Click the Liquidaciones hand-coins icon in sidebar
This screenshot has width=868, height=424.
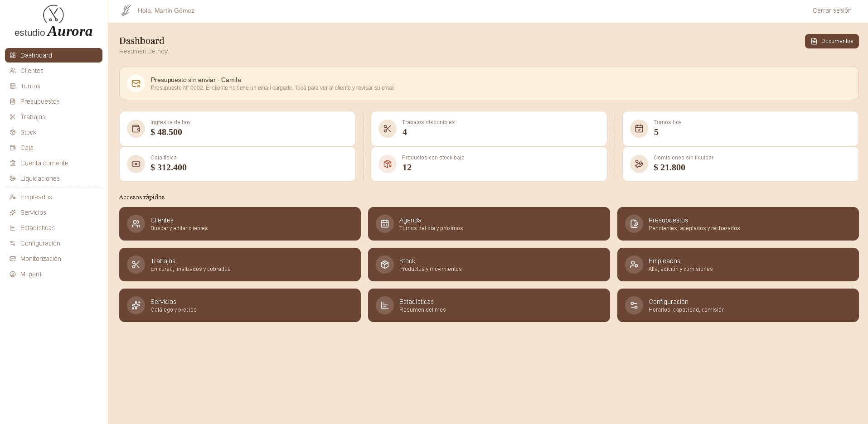pos(13,178)
